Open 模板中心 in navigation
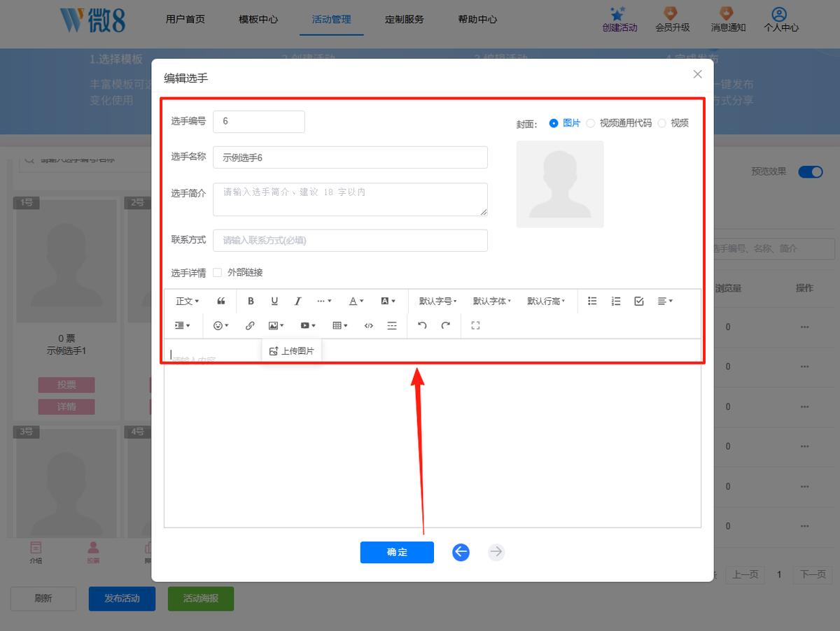This screenshot has width=840, height=631. point(258,20)
